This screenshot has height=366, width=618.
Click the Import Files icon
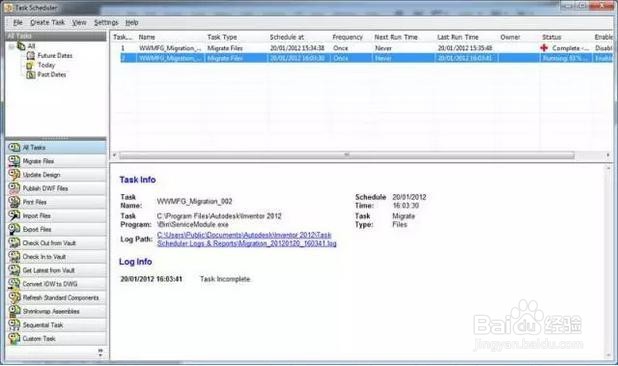coord(14,216)
